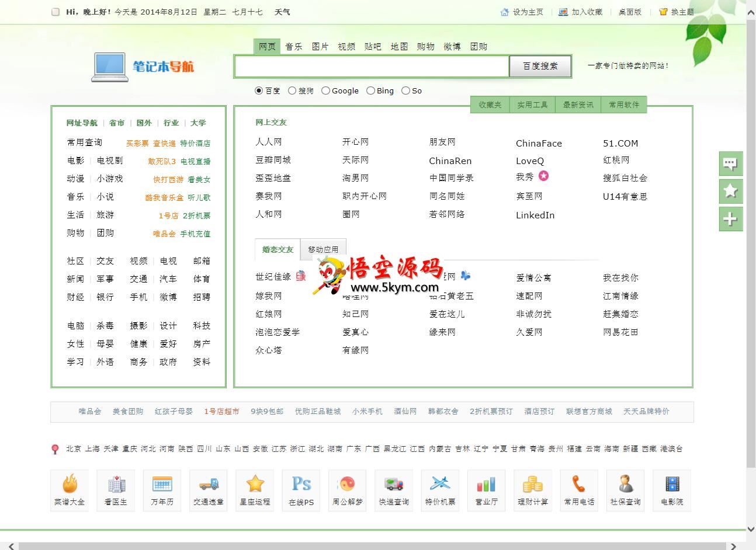
Task: Open the 桌面版 link
Action: click(x=630, y=12)
